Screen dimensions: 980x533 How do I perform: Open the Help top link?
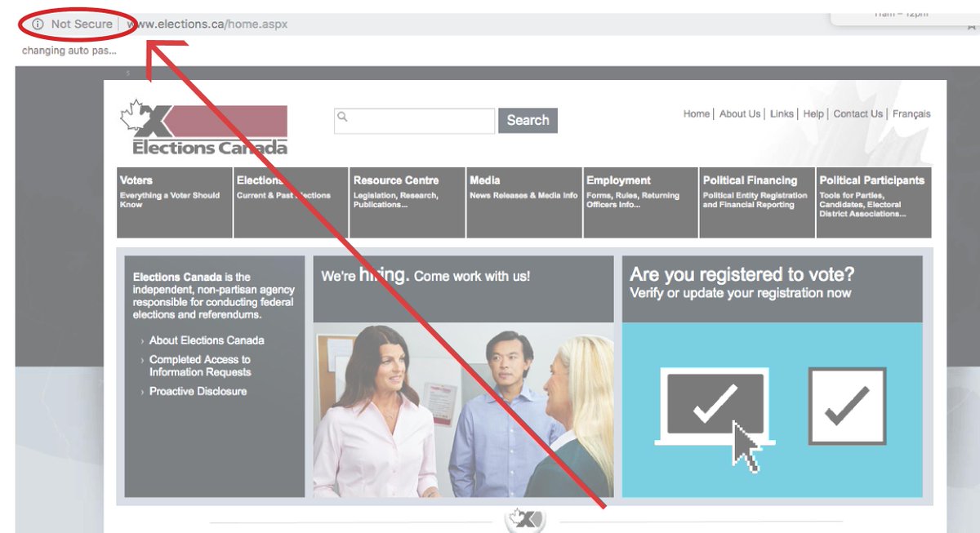click(813, 114)
